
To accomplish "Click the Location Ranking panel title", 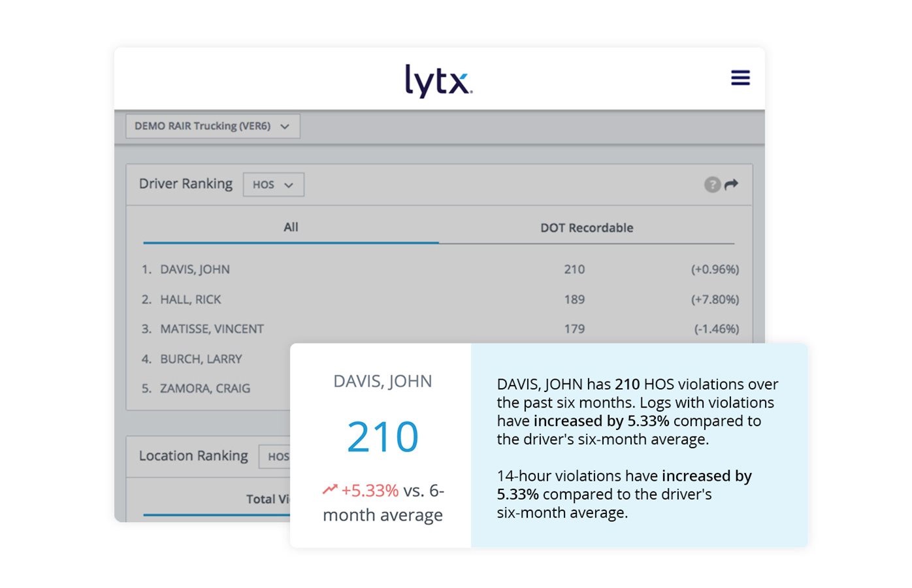I will pos(193,455).
